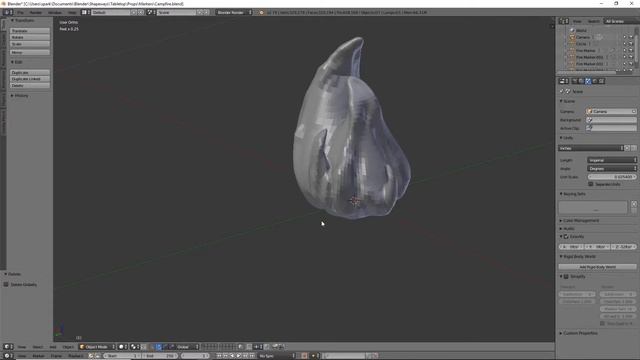
Task: Click the Rotate button in tool shelf
Action: click(x=30, y=37)
